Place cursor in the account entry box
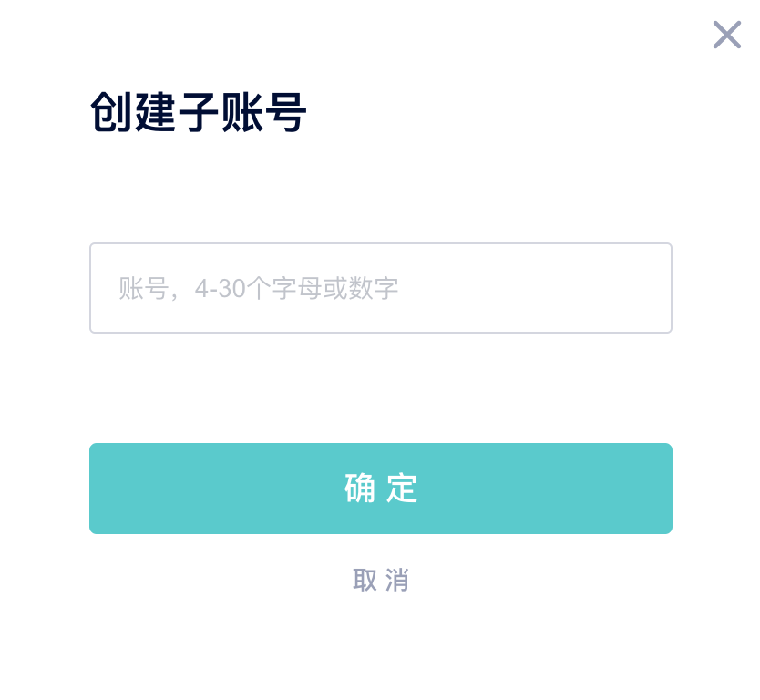 click(381, 288)
